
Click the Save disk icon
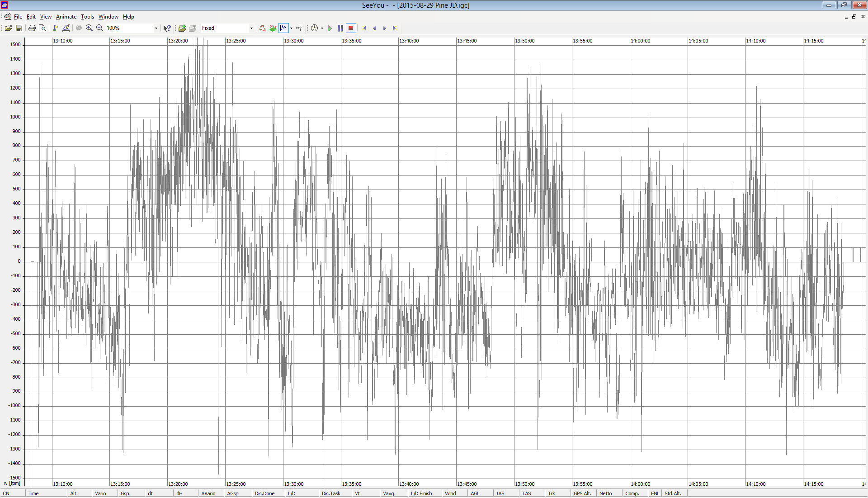pos(19,28)
